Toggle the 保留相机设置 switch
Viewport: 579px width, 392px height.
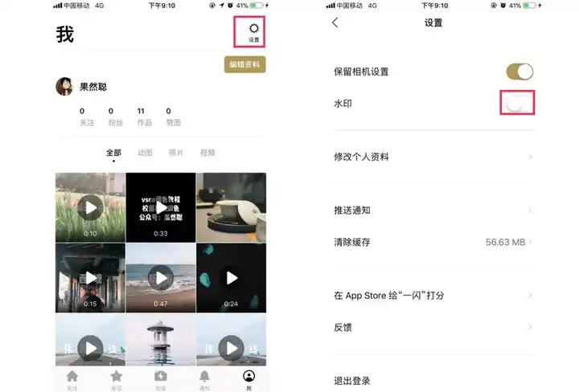[x=519, y=71]
